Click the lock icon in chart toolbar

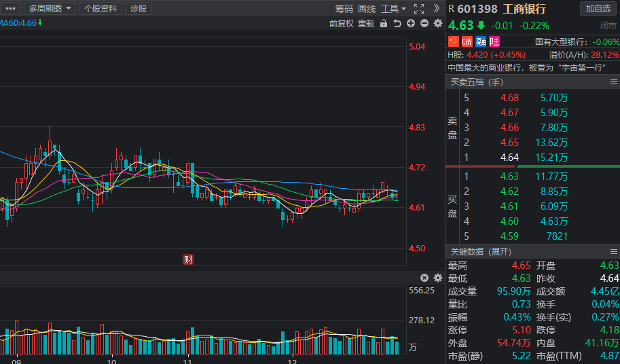(x=384, y=23)
